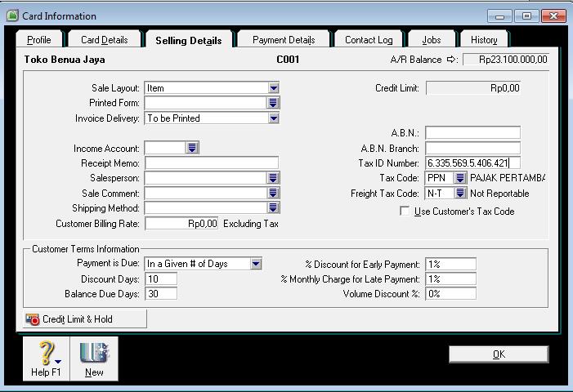Minimize the Card Information window

coord(499,16)
